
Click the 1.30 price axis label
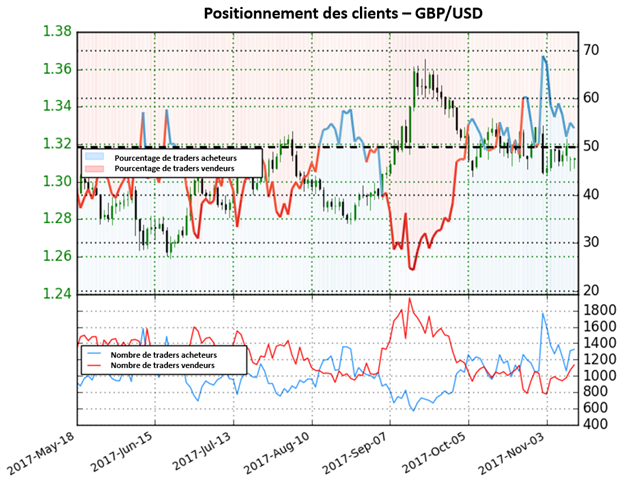[58, 181]
